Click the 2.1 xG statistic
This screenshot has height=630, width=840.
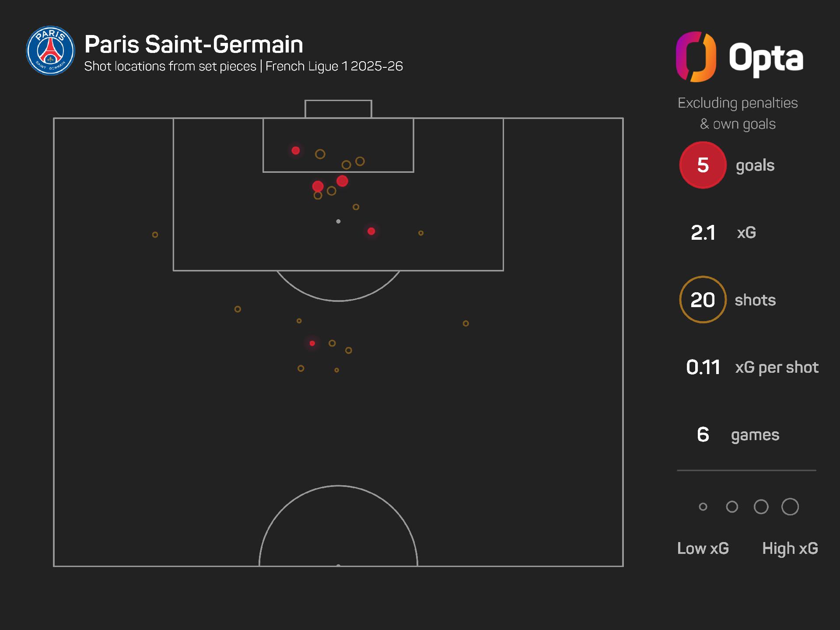pyautogui.click(x=703, y=232)
